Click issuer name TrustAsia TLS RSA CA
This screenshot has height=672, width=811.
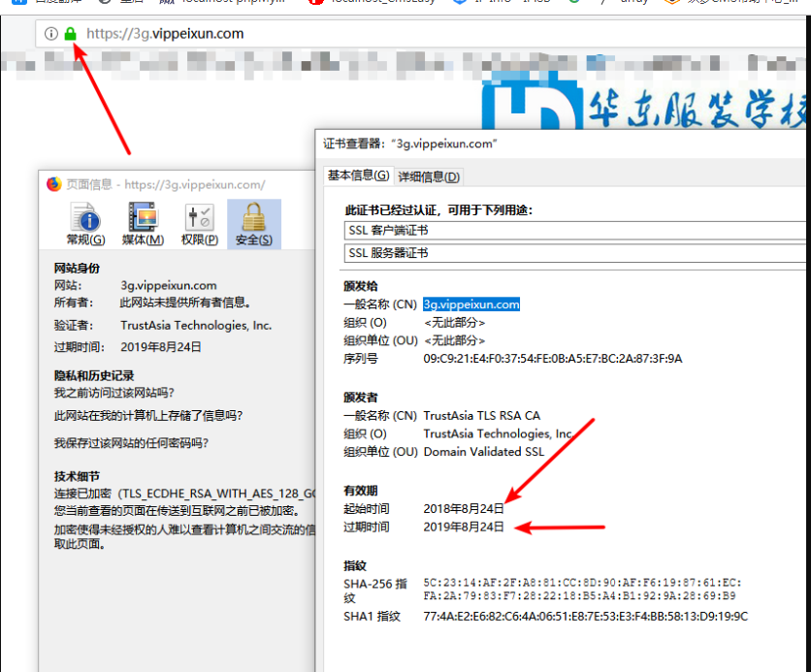tap(481, 416)
